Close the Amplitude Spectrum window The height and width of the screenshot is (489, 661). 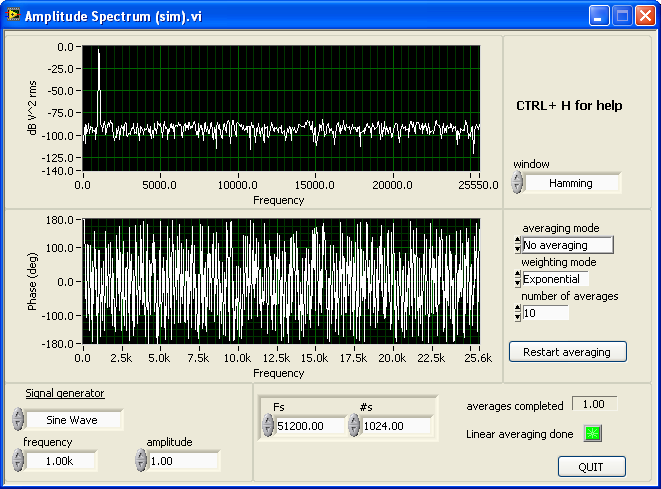[645, 16]
